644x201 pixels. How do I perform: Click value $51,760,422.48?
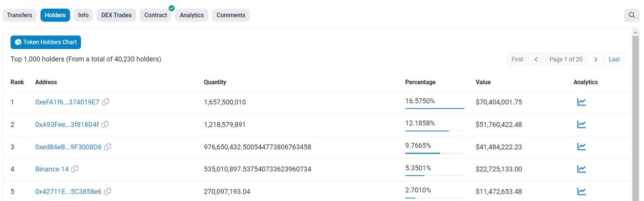(x=499, y=124)
